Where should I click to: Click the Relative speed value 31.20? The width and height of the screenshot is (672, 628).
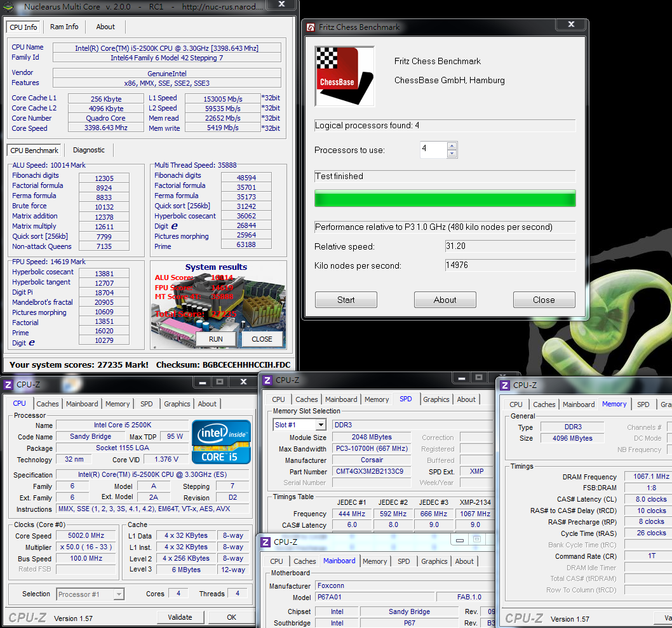pos(510,246)
